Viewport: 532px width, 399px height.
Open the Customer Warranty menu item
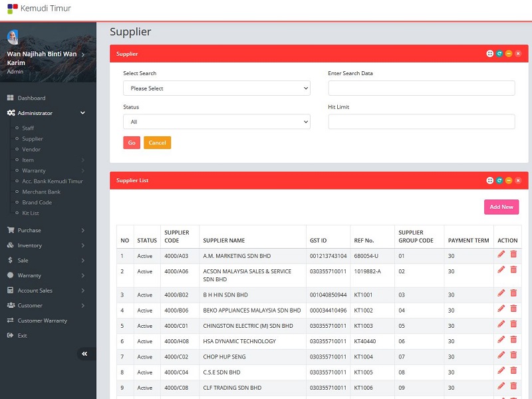point(42,321)
